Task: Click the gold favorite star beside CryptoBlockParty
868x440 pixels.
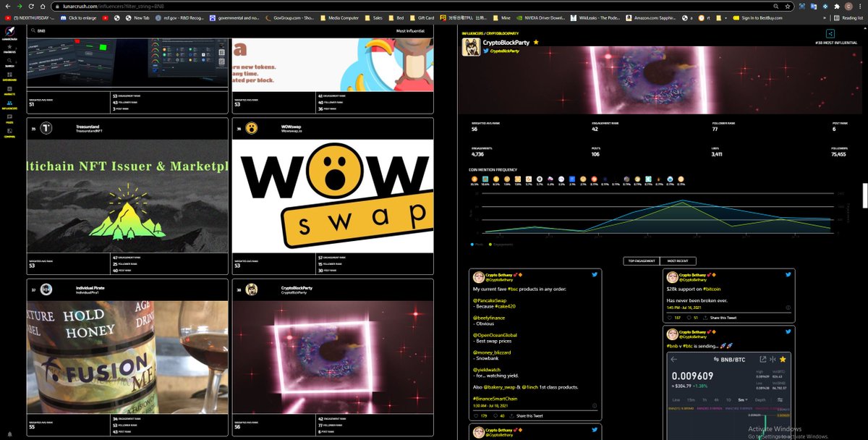Action: click(536, 43)
